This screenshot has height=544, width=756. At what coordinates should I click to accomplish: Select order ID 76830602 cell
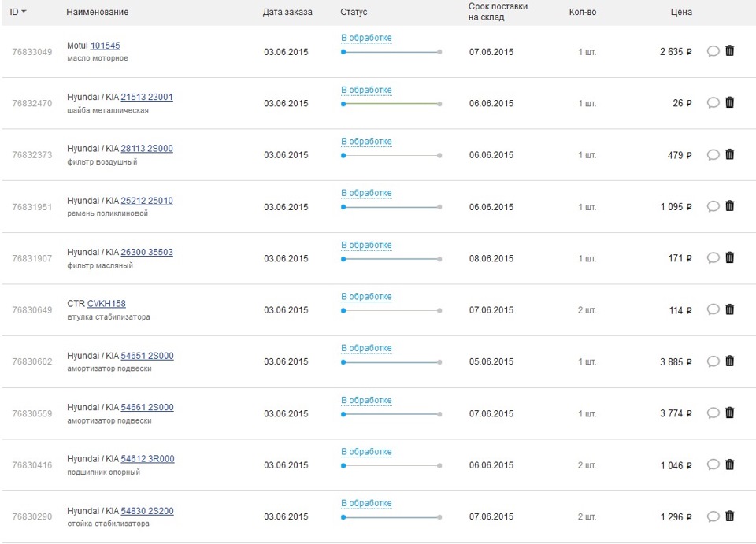click(31, 361)
